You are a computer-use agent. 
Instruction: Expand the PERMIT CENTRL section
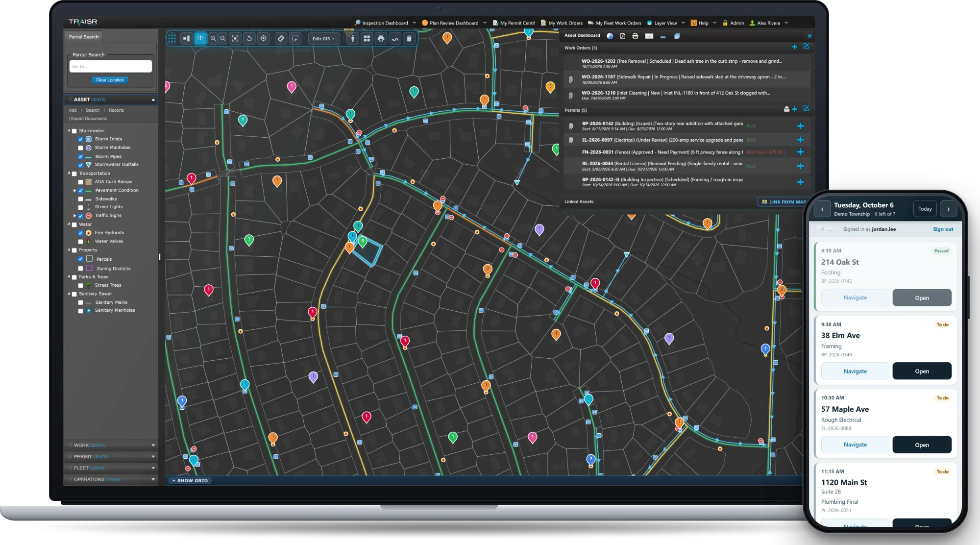pos(111,457)
